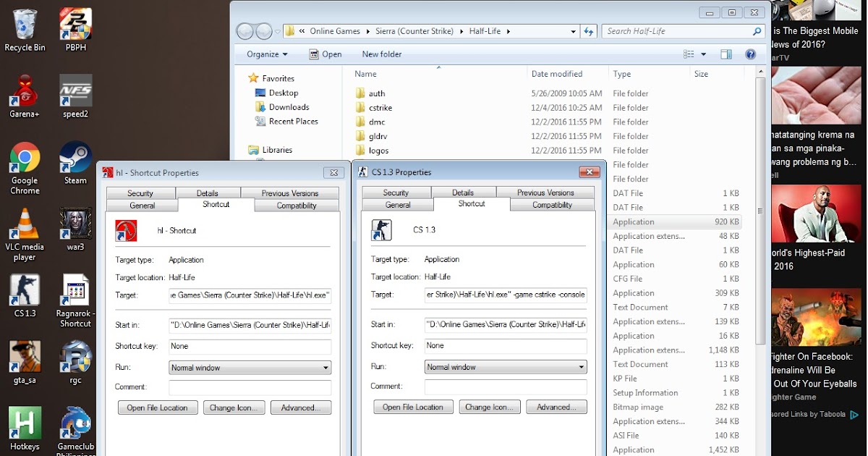Click Online Games in the address breadcrumb

(335, 31)
